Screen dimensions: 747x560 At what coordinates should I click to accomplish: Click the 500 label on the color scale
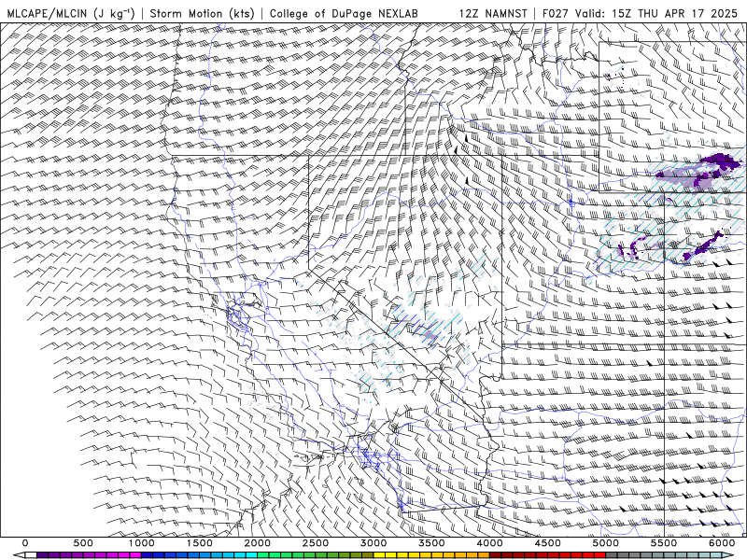point(83,543)
